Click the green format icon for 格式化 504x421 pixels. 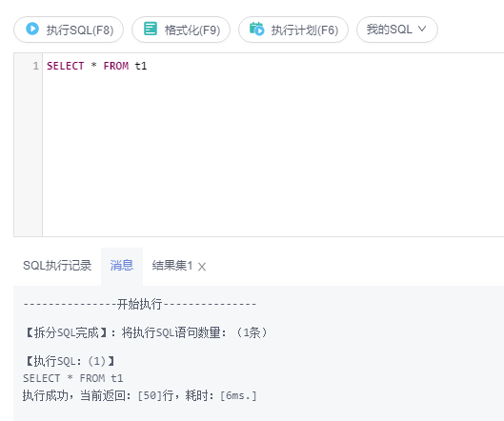pos(151,29)
